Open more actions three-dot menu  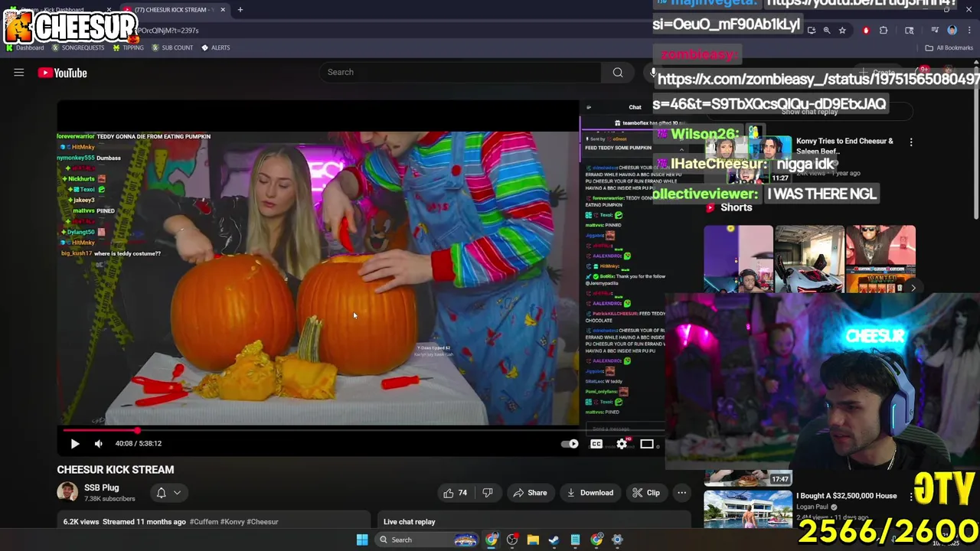click(x=681, y=493)
